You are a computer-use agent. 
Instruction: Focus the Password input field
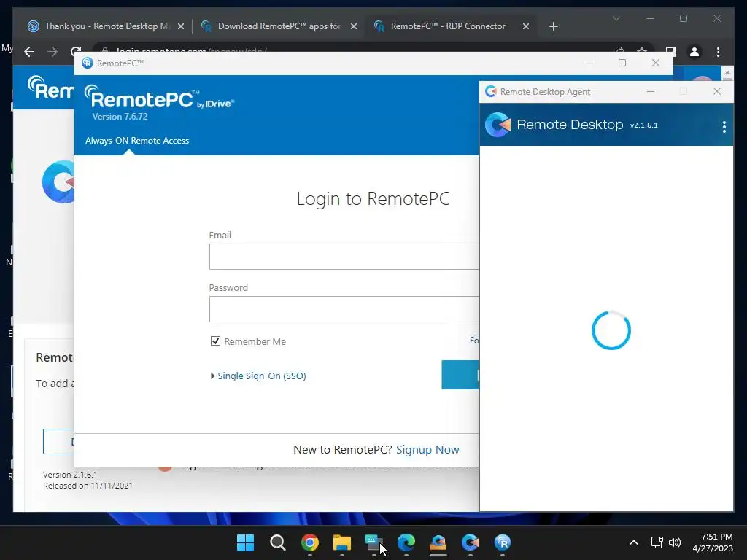[x=344, y=309]
